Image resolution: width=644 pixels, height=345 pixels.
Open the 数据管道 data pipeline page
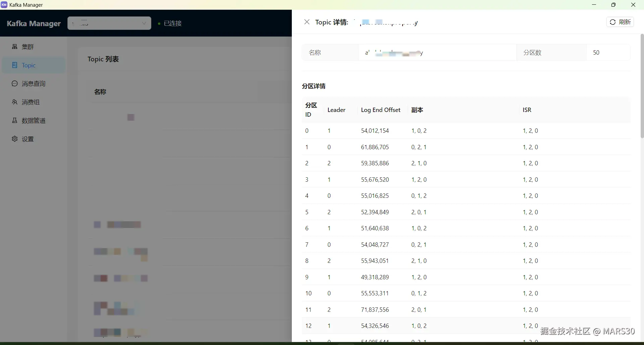[34, 121]
